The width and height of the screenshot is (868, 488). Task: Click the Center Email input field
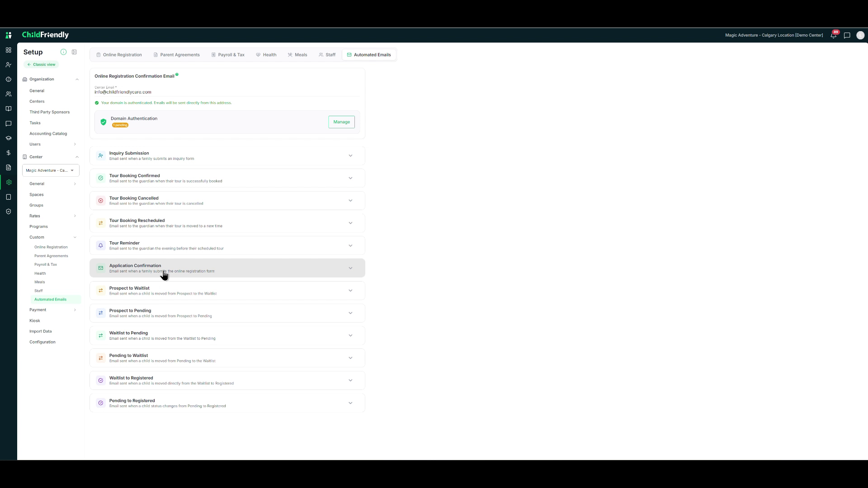pyautogui.click(x=227, y=92)
